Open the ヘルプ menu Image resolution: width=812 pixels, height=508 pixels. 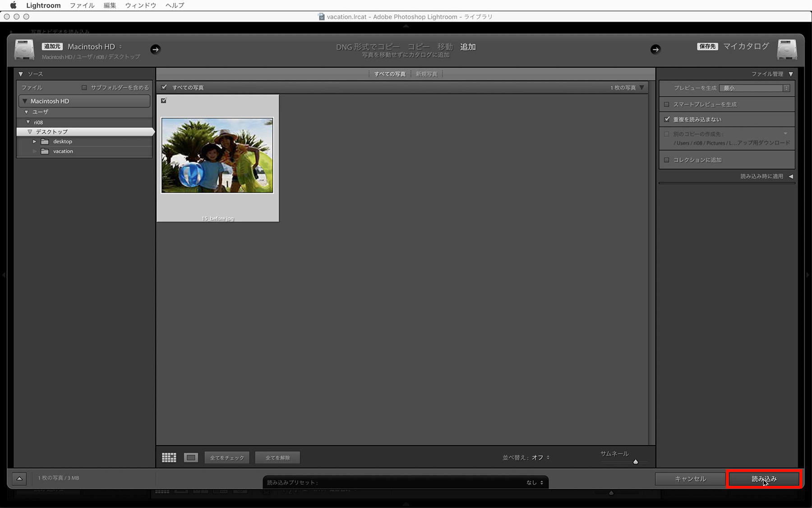175,5
